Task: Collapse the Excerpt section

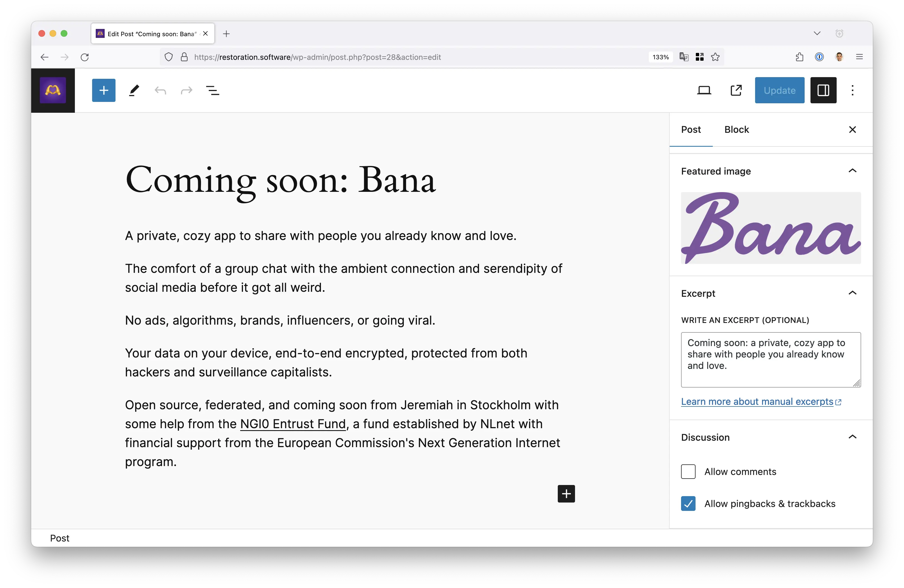Action: (x=853, y=293)
